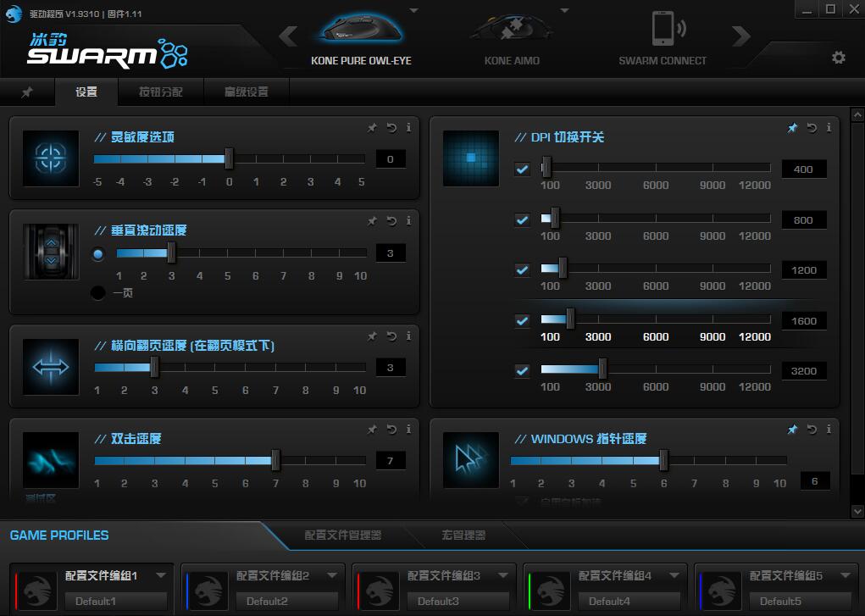Click the 双击速度 slider at 9
865x616 pixels.
pyautogui.click(x=335, y=461)
